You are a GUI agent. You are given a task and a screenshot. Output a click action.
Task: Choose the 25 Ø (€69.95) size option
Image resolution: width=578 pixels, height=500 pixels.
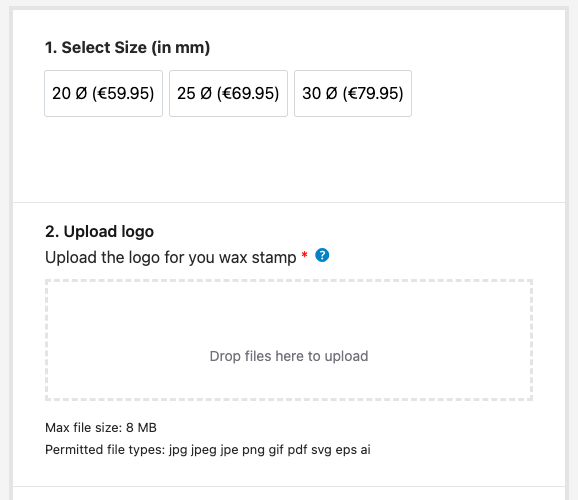228,94
